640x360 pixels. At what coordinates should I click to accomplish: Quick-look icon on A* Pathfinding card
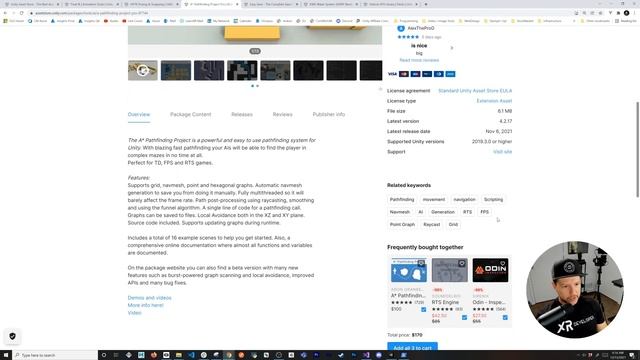point(421,263)
